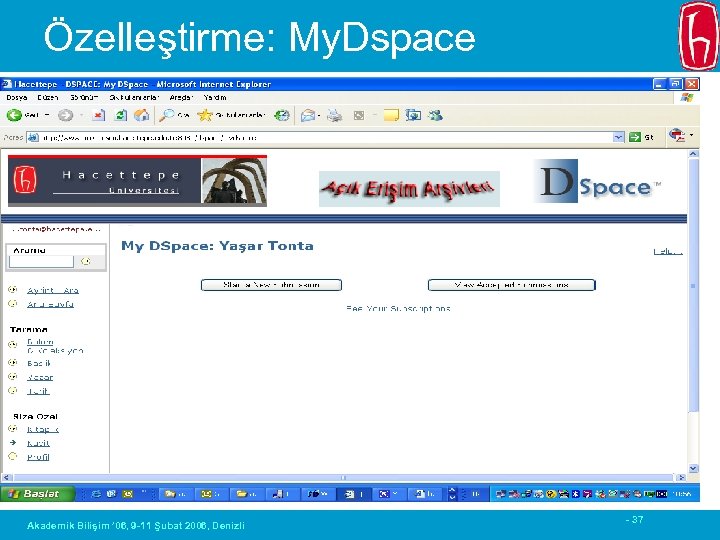Viewport: 720px width, 540px height.
Task: Click the search go icon beside Arama field
Action: 85,261
